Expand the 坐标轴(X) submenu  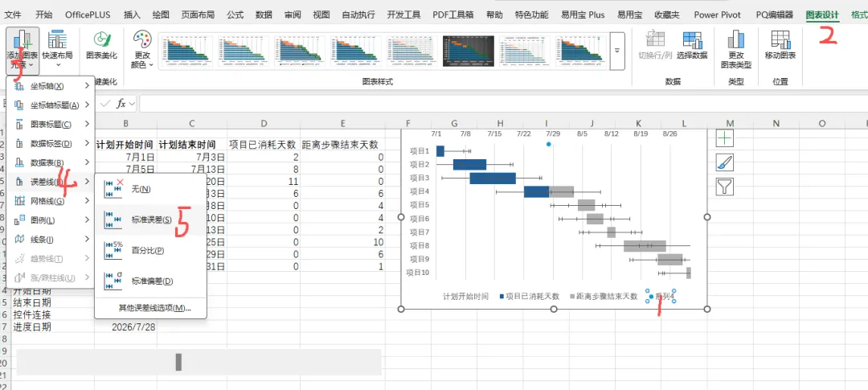(51, 86)
